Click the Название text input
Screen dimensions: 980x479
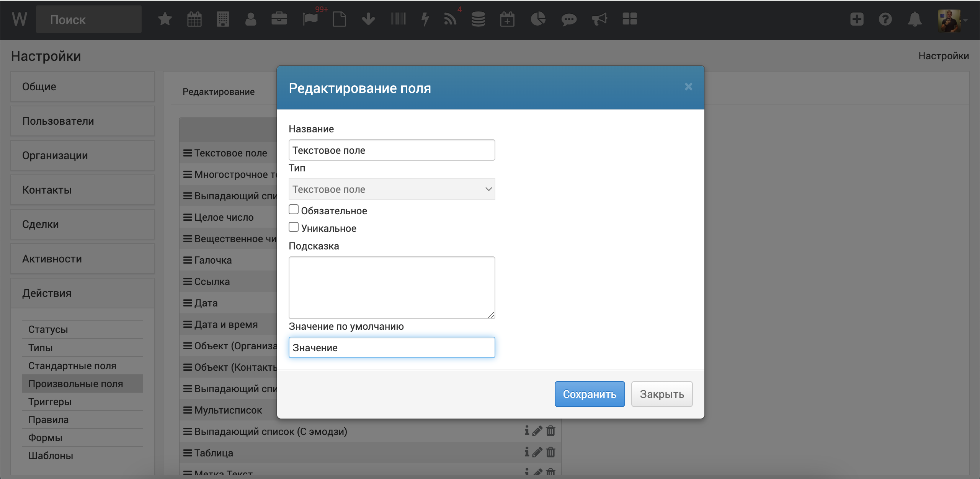[392, 150]
